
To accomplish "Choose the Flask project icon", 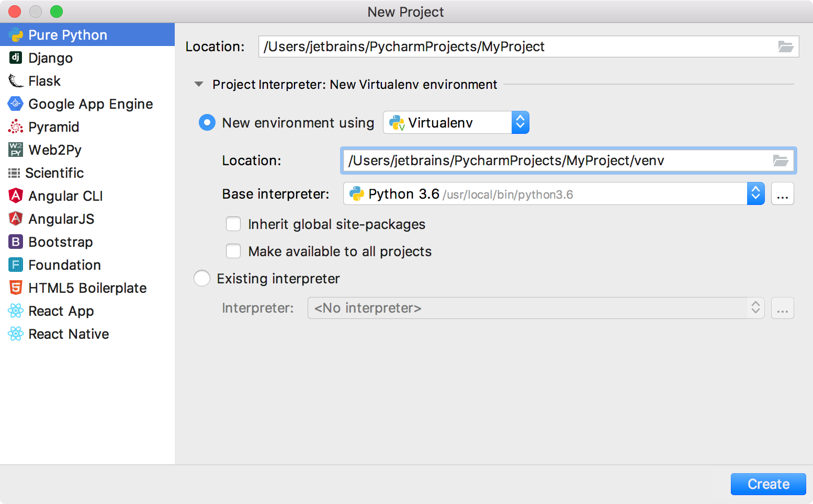I will coord(16,81).
